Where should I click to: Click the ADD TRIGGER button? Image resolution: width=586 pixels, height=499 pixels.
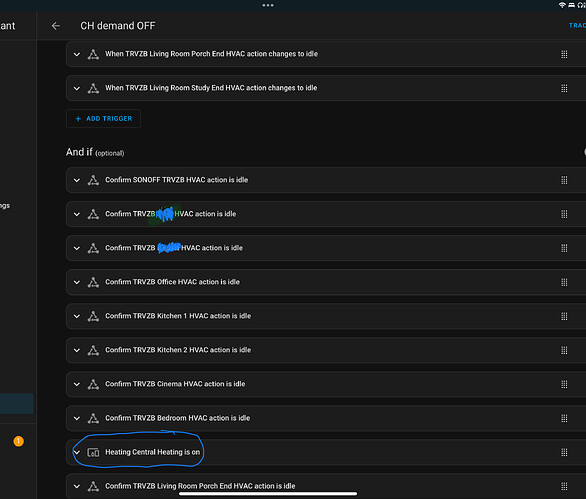click(x=104, y=118)
